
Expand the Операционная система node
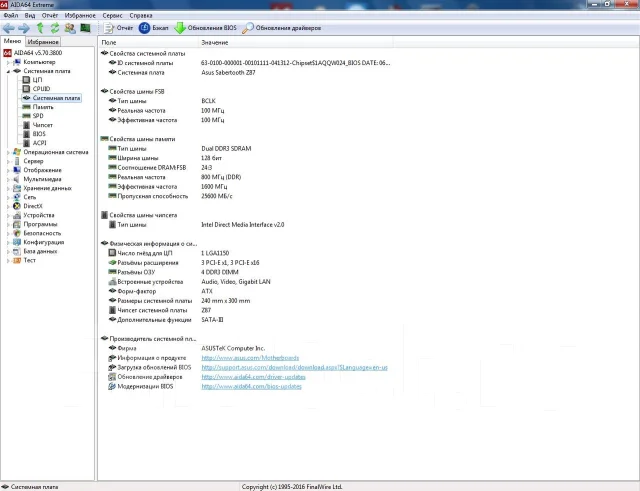click(x=8, y=152)
